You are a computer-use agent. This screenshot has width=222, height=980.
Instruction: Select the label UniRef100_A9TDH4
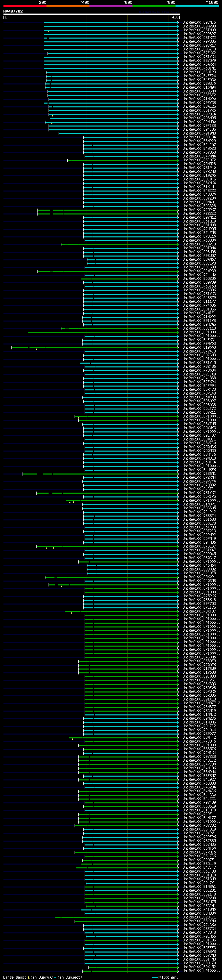click(x=199, y=248)
